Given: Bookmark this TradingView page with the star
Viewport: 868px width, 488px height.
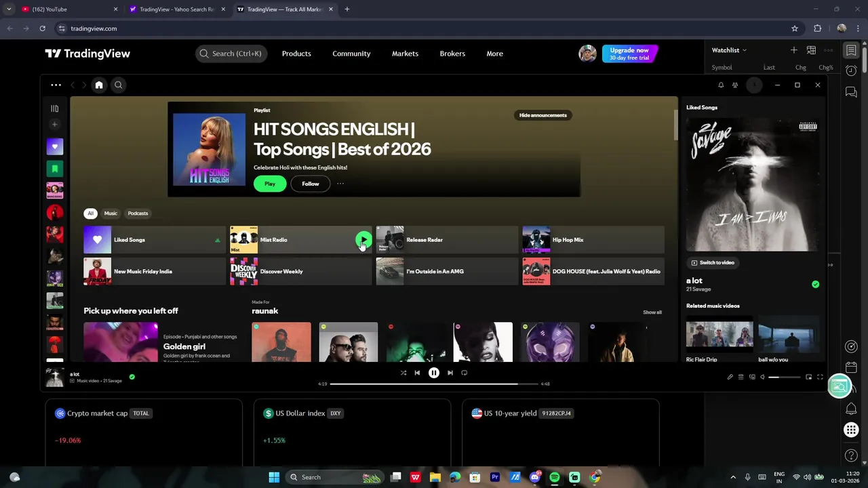Looking at the screenshot, I should 795,28.
